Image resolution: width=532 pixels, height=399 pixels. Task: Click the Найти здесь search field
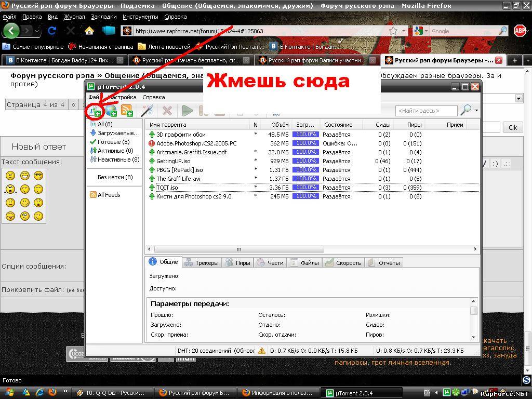pos(426,111)
